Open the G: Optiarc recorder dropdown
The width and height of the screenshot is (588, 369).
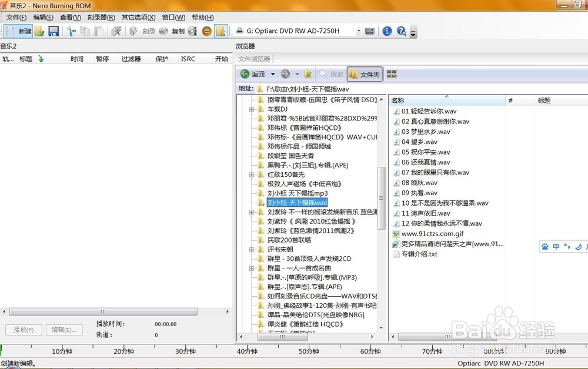click(x=359, y=31)
